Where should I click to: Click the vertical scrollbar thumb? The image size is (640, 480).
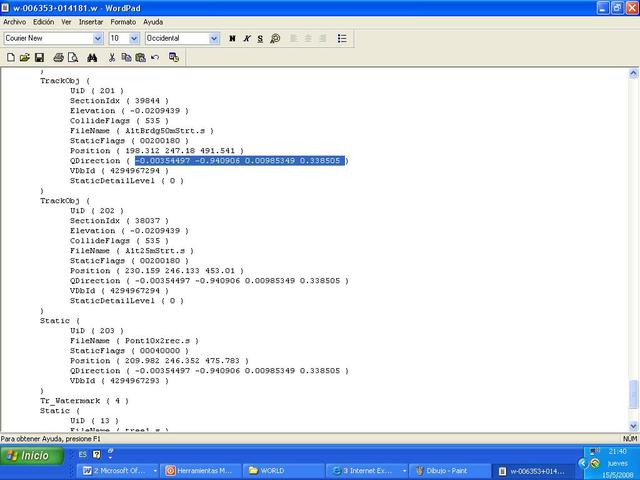(633, 394)
